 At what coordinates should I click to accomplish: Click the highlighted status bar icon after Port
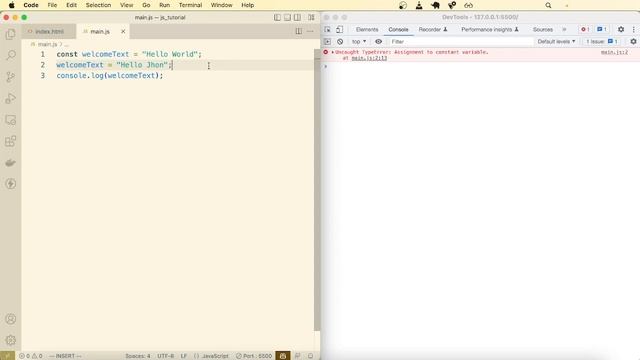[283, 356]
